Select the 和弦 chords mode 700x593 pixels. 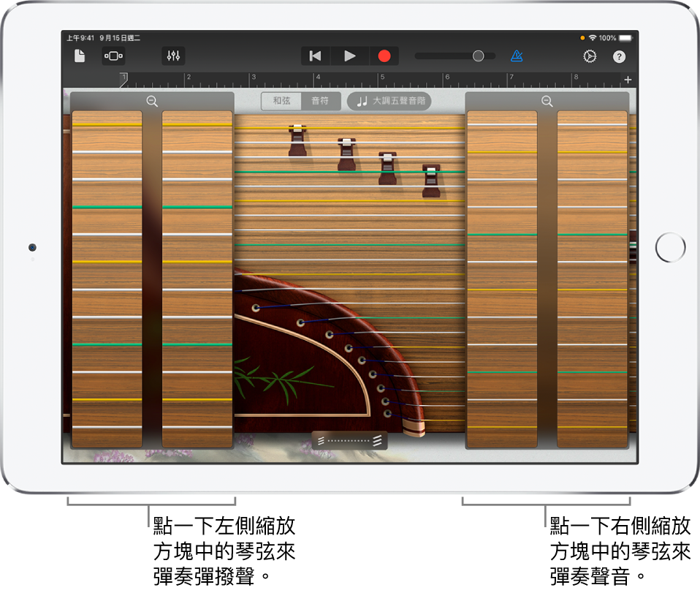pyautogui.click(x=281, y=101)
